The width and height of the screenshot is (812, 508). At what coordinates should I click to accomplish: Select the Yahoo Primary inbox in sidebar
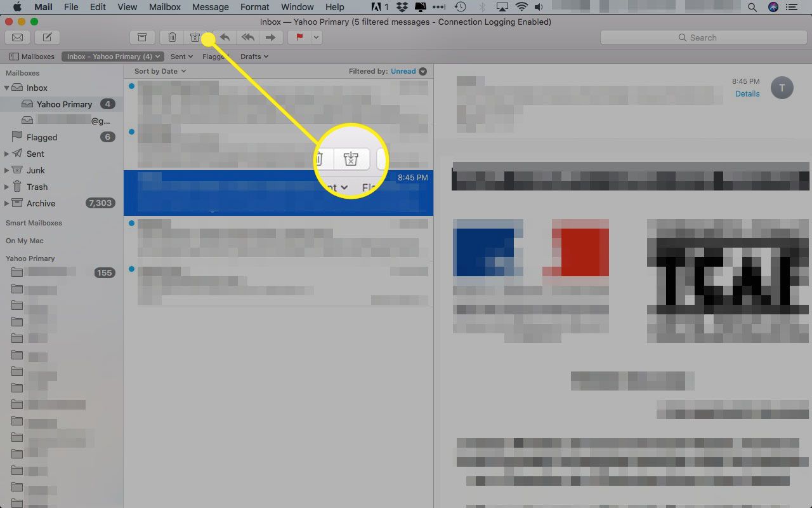pyautogui.click(x=64, y=104)
